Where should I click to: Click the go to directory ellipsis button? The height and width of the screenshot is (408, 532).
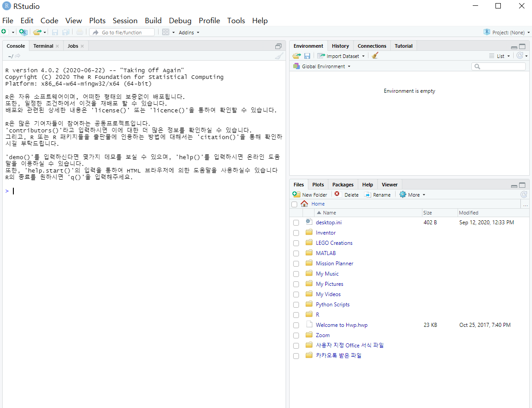pyautogui.click(x=526, y=204)
